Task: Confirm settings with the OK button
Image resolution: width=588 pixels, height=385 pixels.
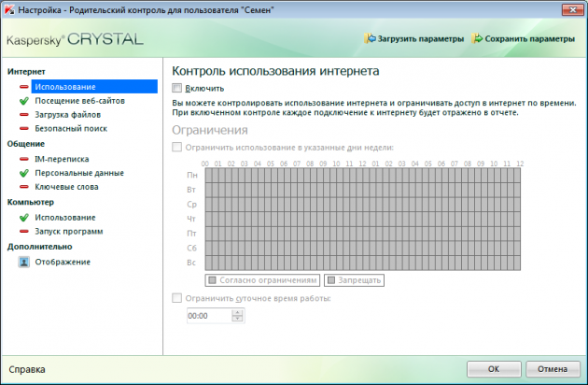Action: pos(494,369)
